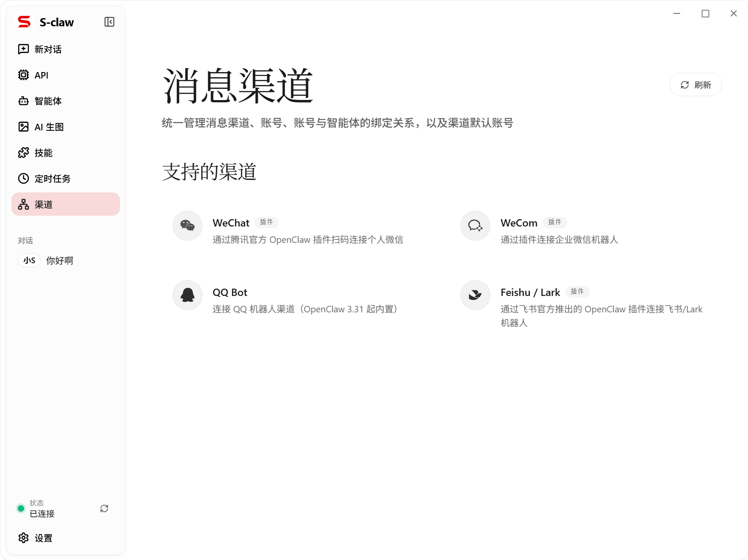Click the API chip icon
This screenshot has width=748, height=560.
tap(23, 75)
